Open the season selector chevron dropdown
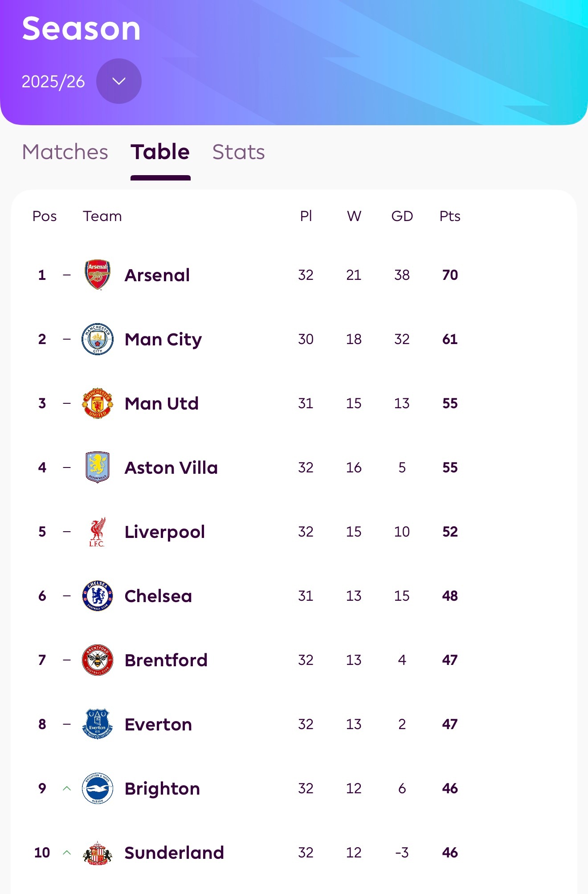 [x=119, y=81]
